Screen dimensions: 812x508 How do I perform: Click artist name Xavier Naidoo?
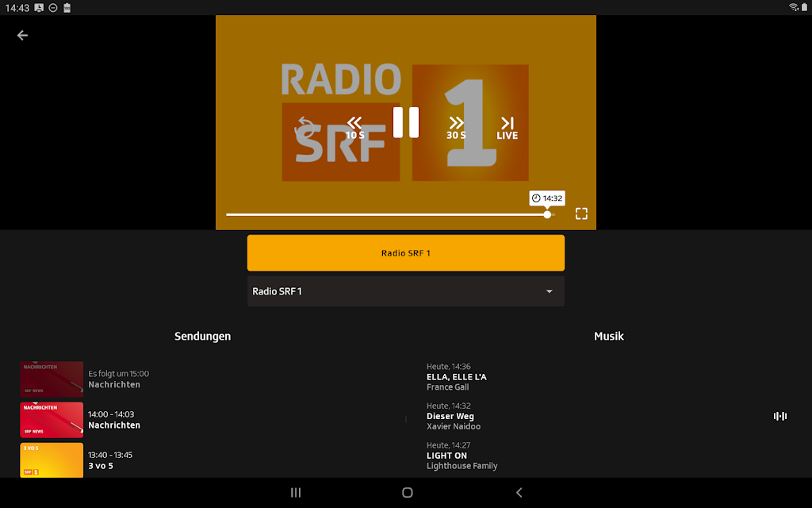pyautogui.click(x=453, y=426)
